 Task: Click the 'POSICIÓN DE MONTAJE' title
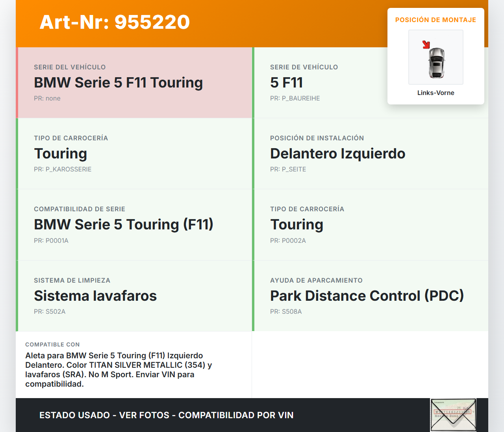(x=435, y=20)
